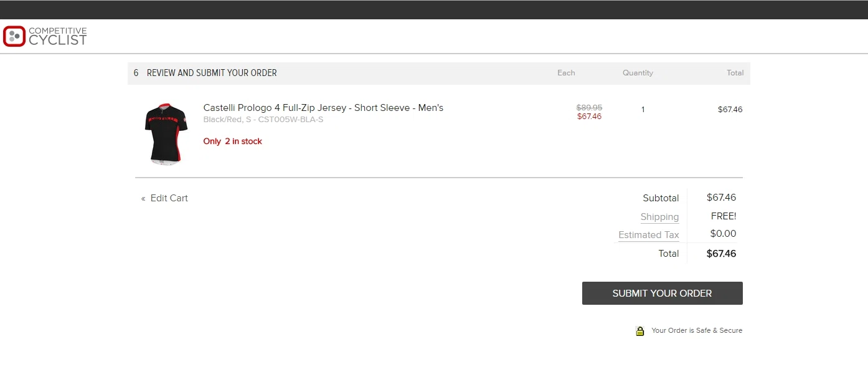This screenshot has height=392, width=868.
Task: Click the Estimated Tax link
Action: pos(648,235)
